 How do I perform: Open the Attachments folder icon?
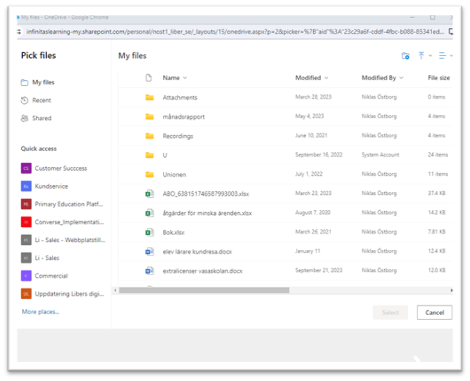click(150, 97)
